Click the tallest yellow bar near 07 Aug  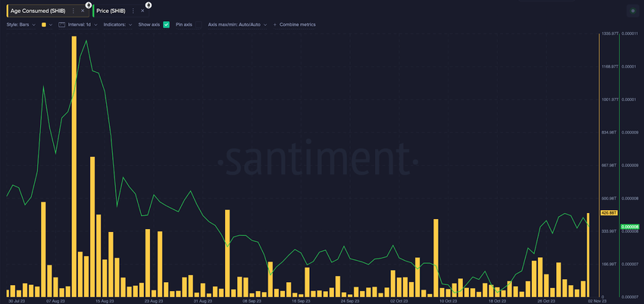click(x=74, y=166)
